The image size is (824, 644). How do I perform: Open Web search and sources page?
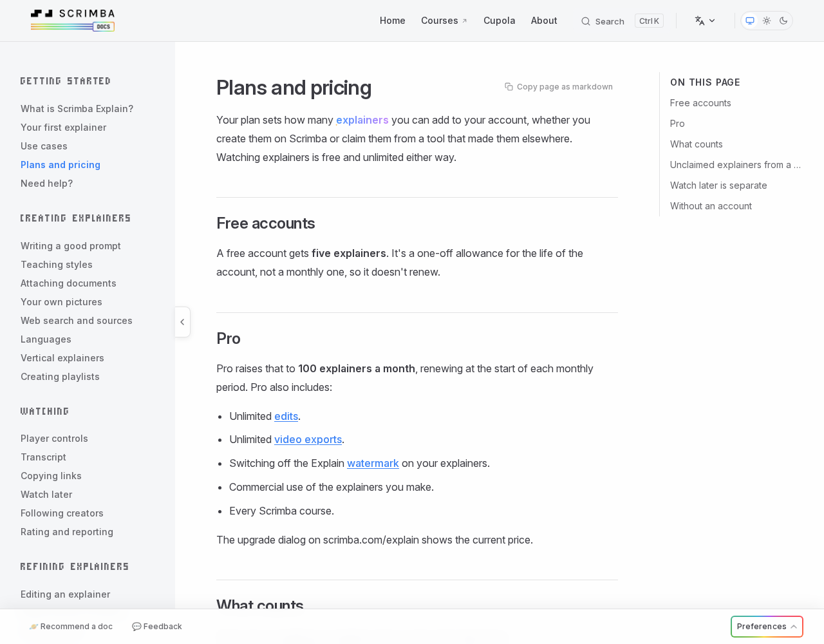click(x=77, y=321)
